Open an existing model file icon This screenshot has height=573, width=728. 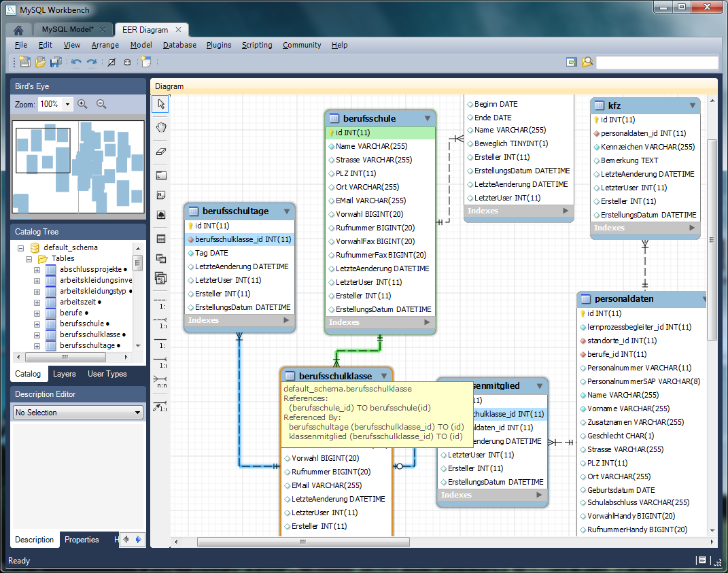40,62
